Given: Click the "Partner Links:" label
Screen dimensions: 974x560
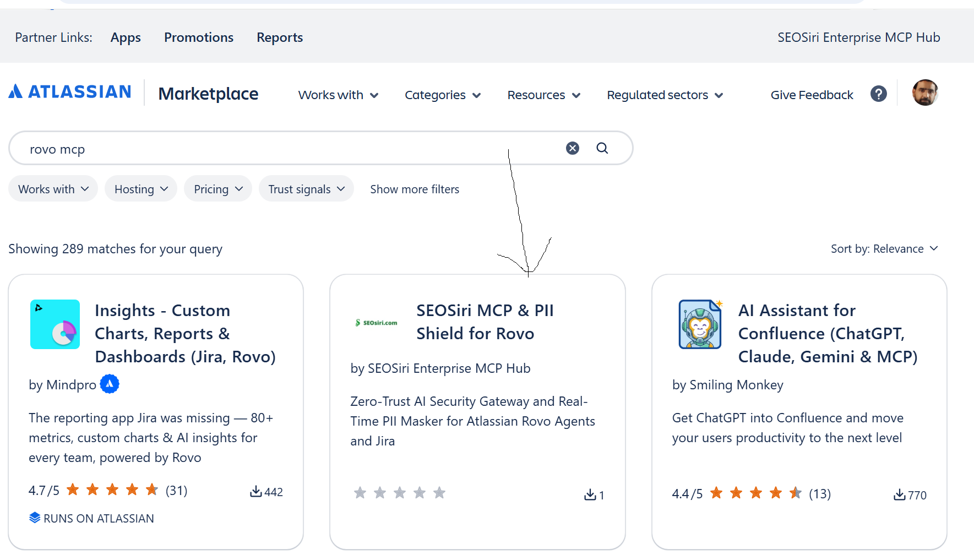Looking at the screenshot, I should coord(53,37).
